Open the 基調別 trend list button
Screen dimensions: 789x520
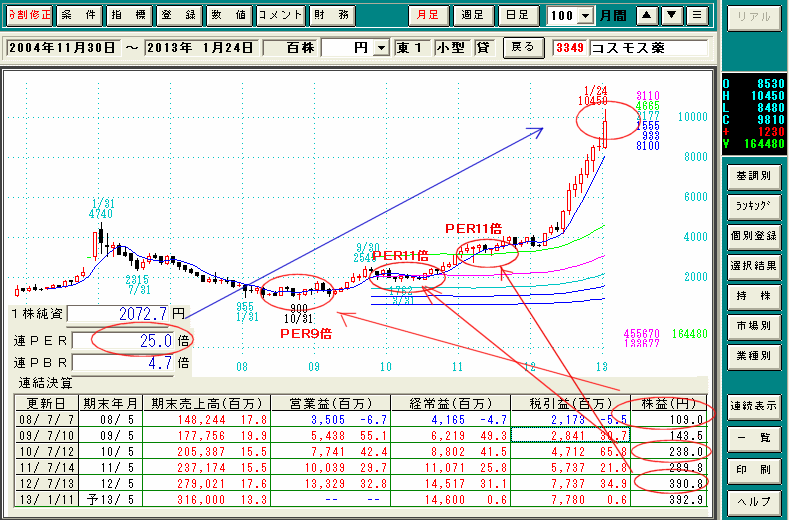click(x=753, y=176)
